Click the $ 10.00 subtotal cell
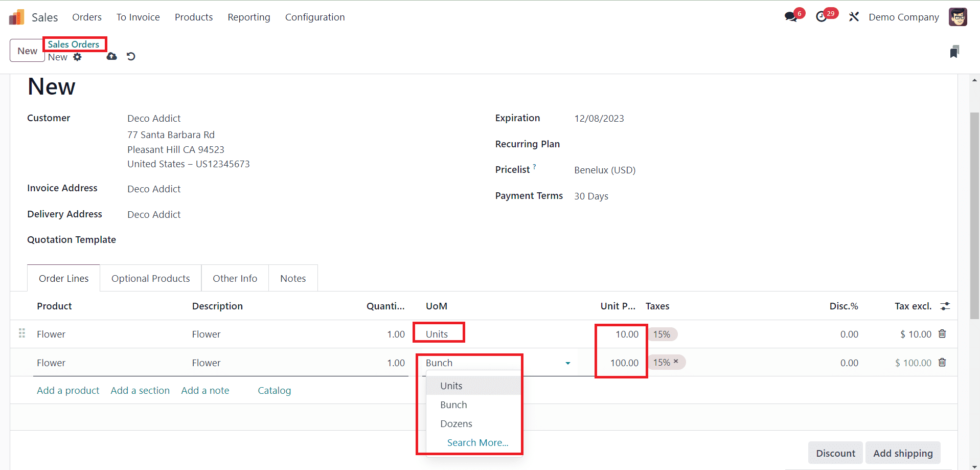Viewport: 980px width, 470px height. tap(916, 334)
